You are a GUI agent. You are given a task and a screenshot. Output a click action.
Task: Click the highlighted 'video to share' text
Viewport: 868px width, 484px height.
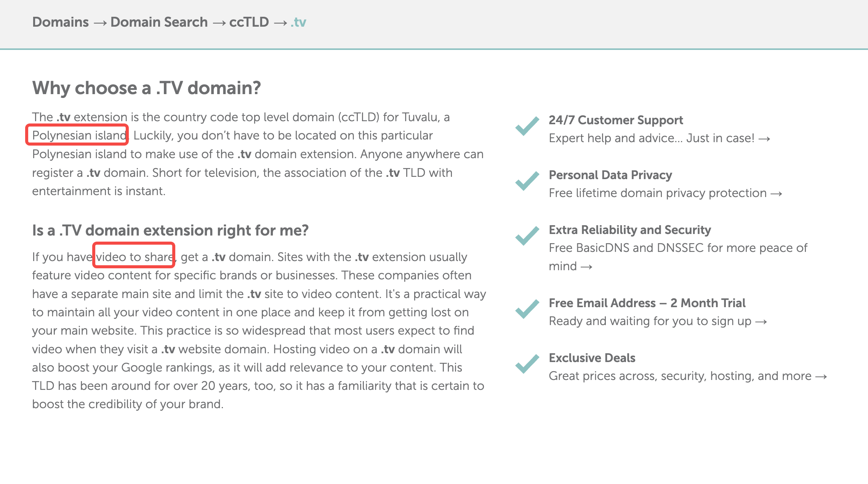click(x=134, y=256)
